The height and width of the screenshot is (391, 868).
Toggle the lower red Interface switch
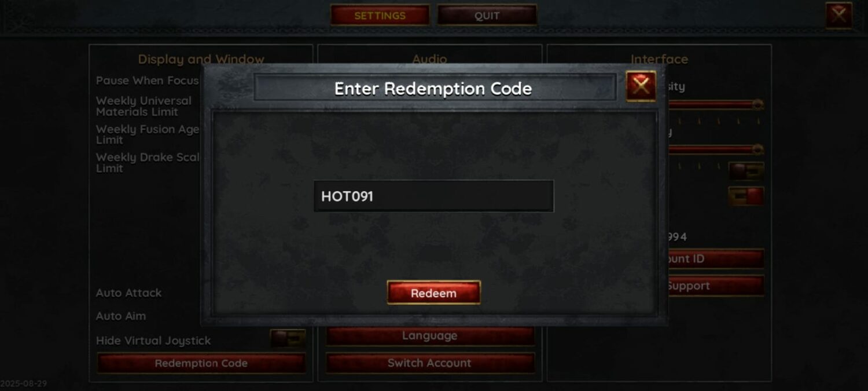pyautogui.click(x=746, y=196)
